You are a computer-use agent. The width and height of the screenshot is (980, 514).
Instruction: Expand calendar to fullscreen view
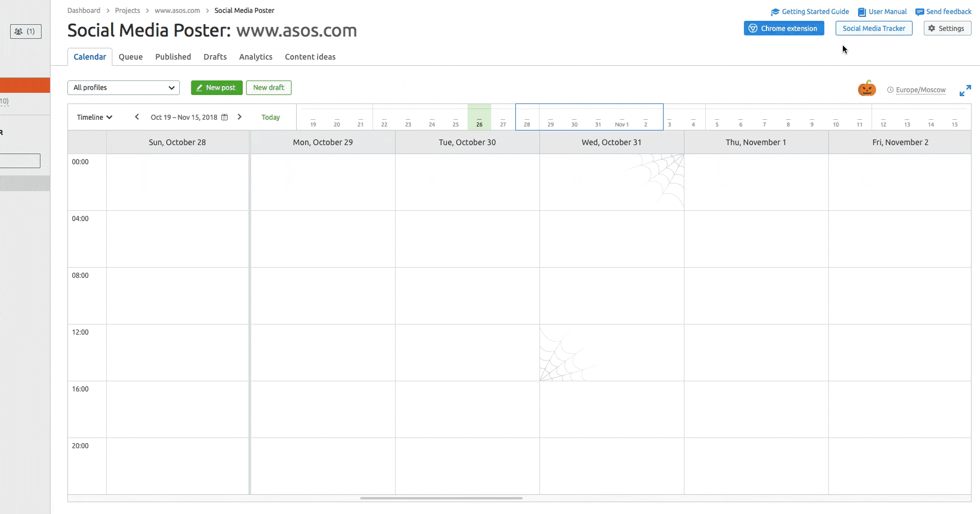(965, 91)
